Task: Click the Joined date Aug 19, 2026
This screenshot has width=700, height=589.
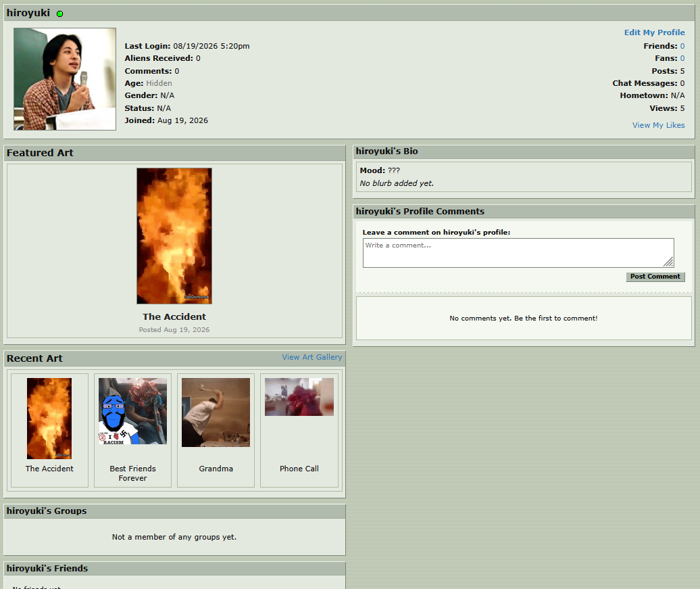Action: [182, 120]
